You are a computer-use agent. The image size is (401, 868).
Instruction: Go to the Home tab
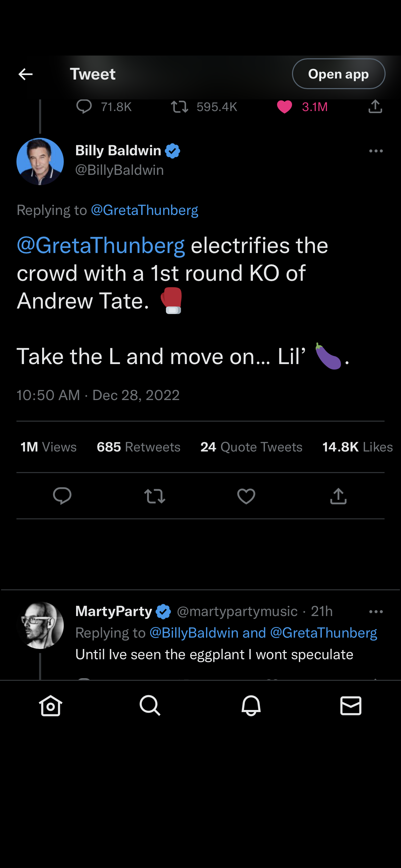click(x=51, y=706)
